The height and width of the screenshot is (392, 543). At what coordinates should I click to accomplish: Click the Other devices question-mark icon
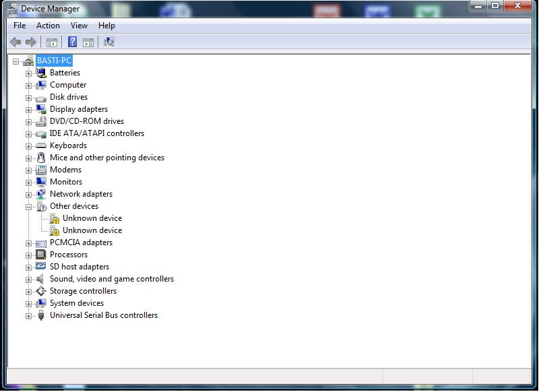[42, 206]
